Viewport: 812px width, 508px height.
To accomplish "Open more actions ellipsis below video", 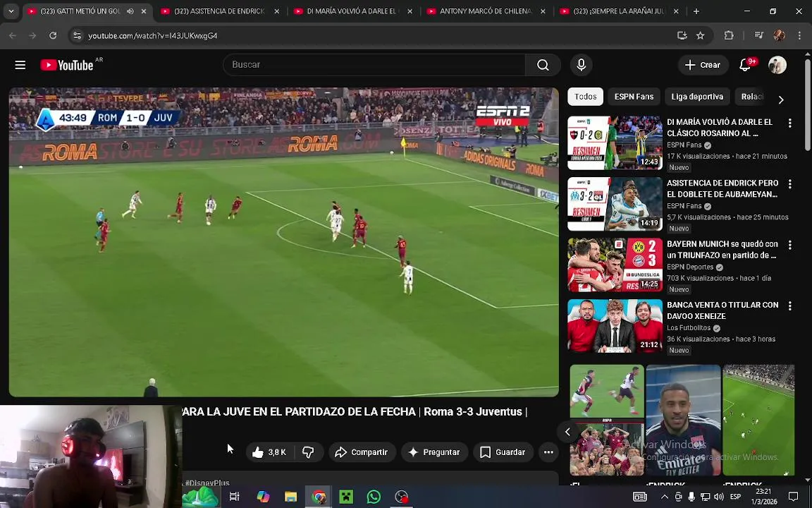I will (548, 452).
